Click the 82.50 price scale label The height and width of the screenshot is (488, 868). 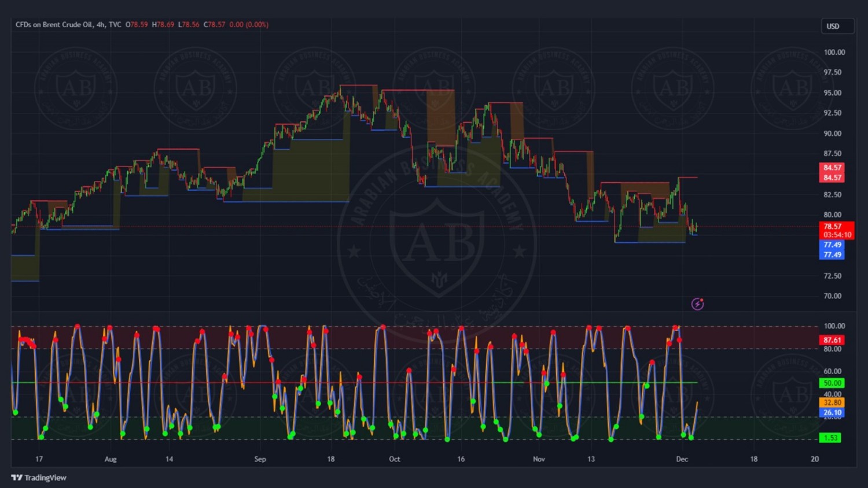[x=832, y=194]
